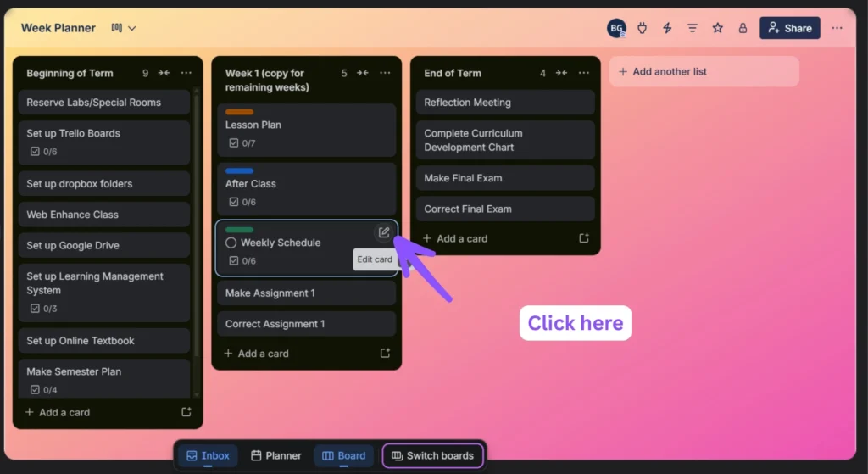Select the Board tab
The image size is (868, 474).
344,455
